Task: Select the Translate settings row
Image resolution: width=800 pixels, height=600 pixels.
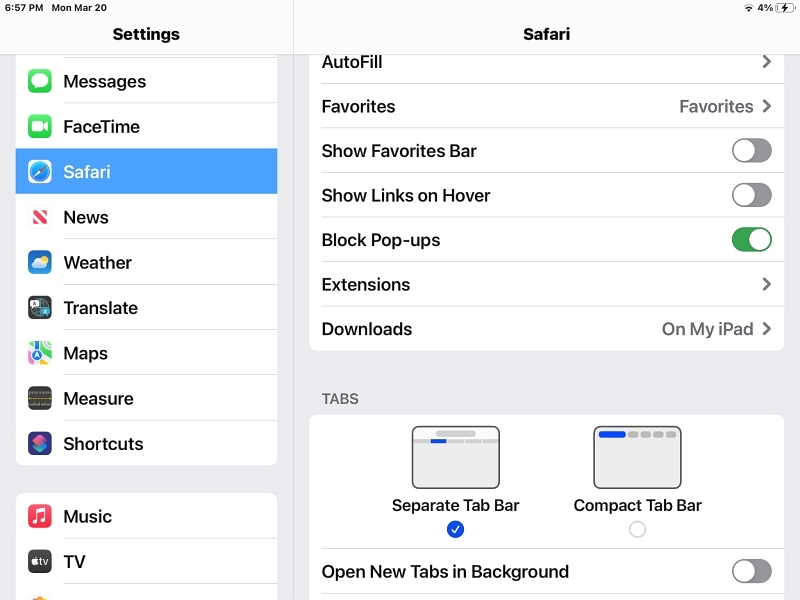Action: (146, 308)
